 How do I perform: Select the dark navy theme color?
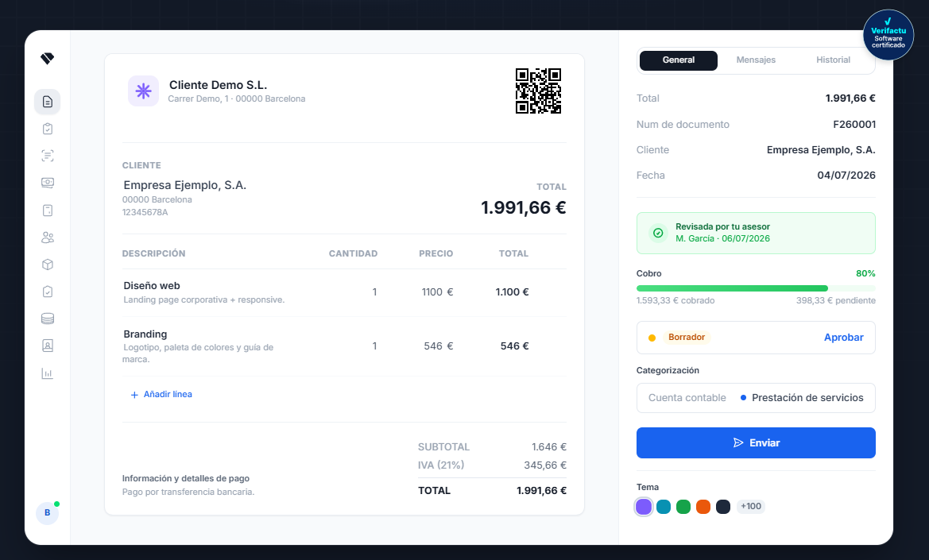coord(723,507)
